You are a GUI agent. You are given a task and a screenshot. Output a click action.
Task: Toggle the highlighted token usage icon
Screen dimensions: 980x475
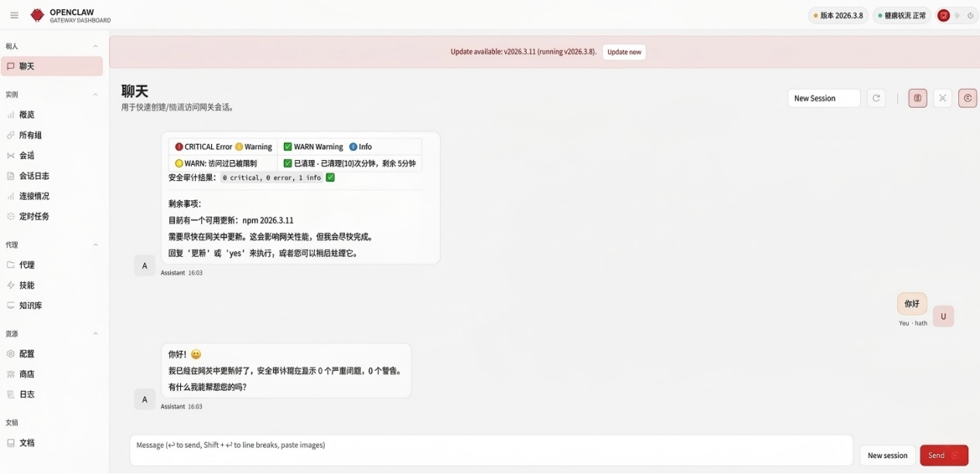917,97
